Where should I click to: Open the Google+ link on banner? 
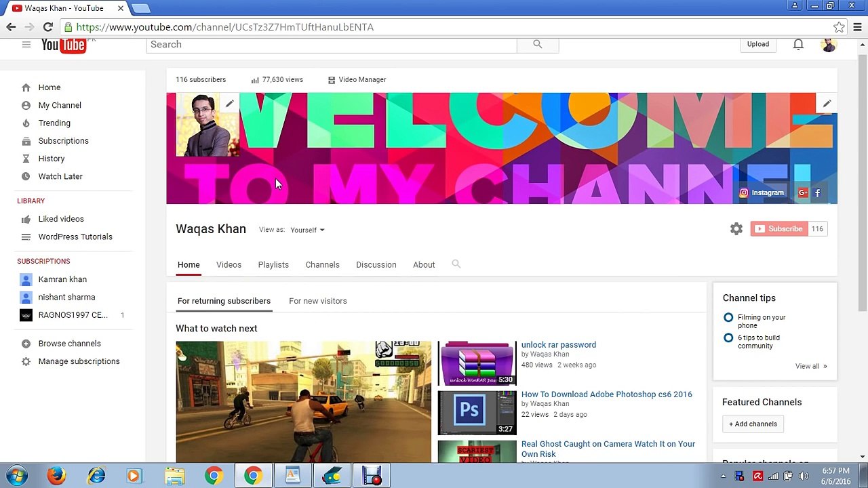[803, 193]
